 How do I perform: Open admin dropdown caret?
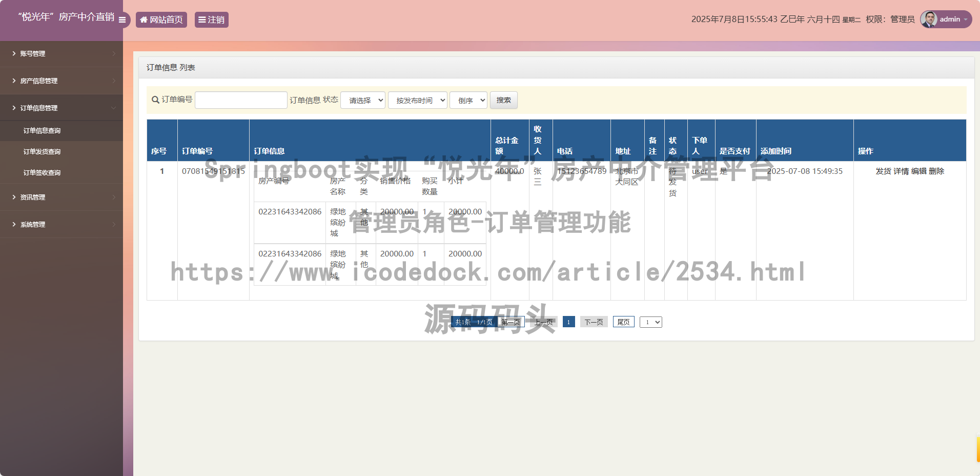coord(966,19)
